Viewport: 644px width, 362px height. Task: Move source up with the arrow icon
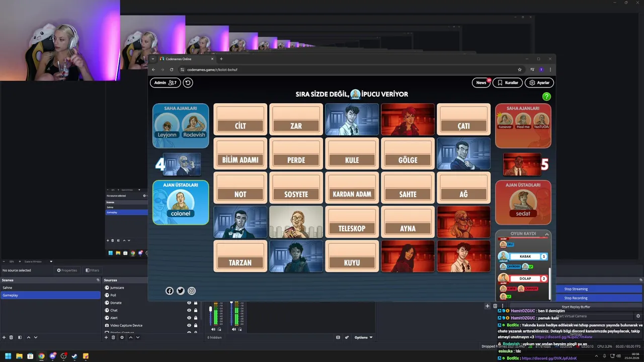[131, 337]
